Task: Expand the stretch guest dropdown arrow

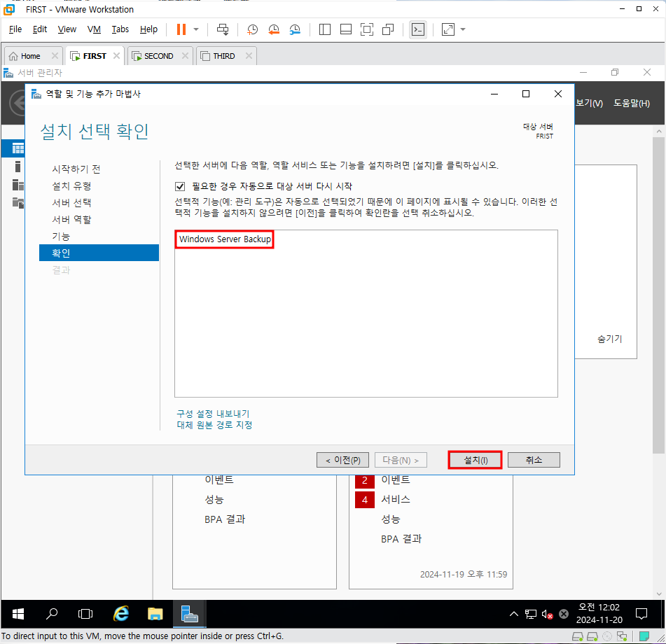Action: [463, 29]
